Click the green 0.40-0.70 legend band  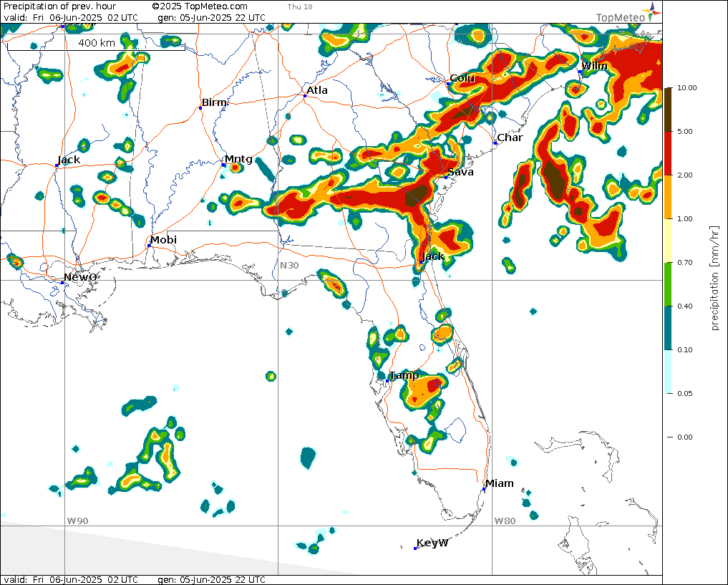point(668,284)
